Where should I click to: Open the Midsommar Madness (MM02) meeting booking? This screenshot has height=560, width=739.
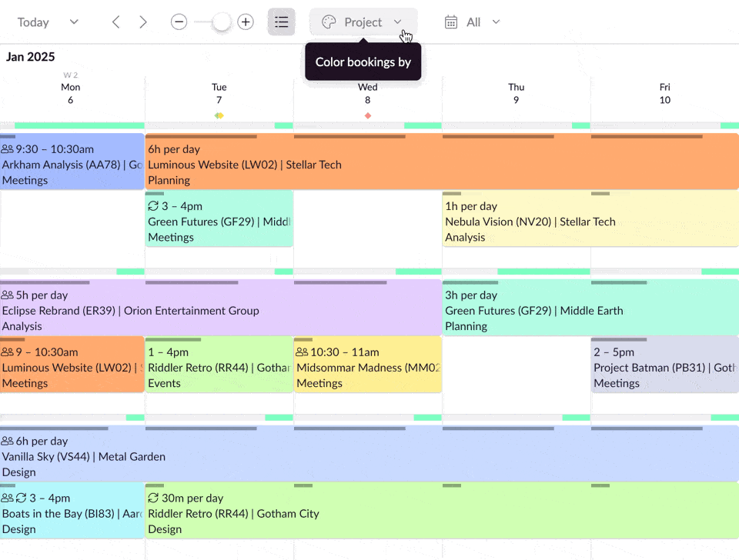coord(368,365)
